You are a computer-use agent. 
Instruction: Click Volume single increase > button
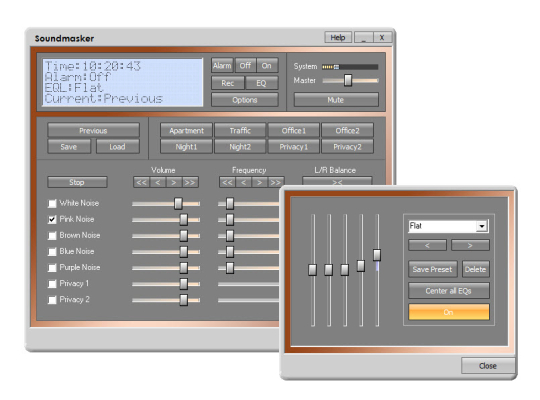(174, 182)
